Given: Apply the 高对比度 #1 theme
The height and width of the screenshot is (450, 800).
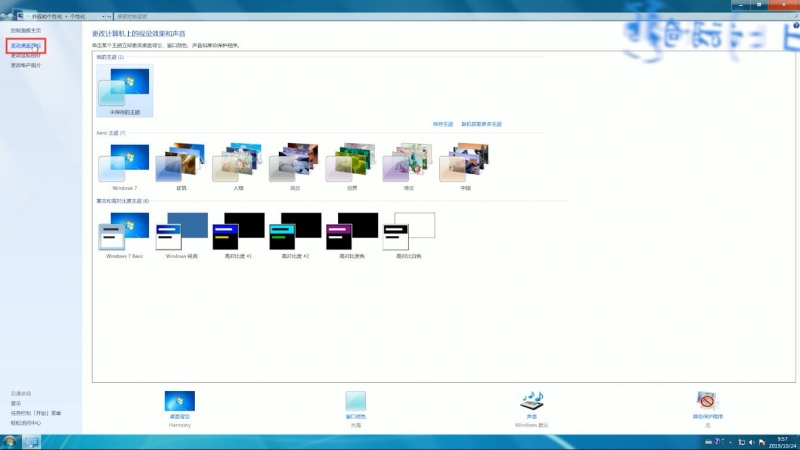Looking at the screenshot, I should click(238, 235).
